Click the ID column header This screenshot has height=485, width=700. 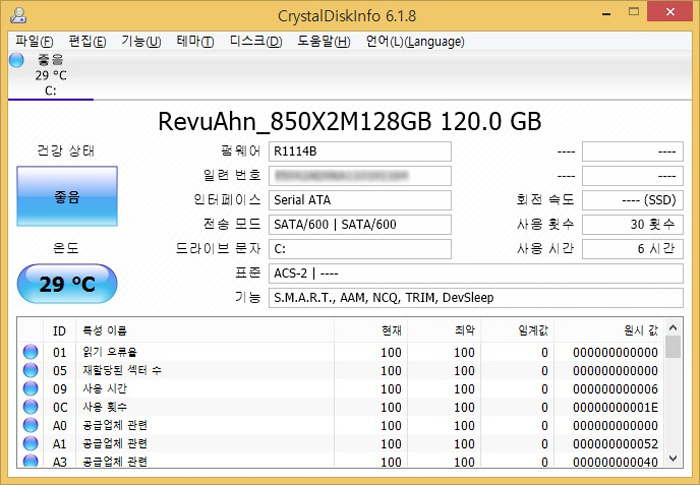59,331
